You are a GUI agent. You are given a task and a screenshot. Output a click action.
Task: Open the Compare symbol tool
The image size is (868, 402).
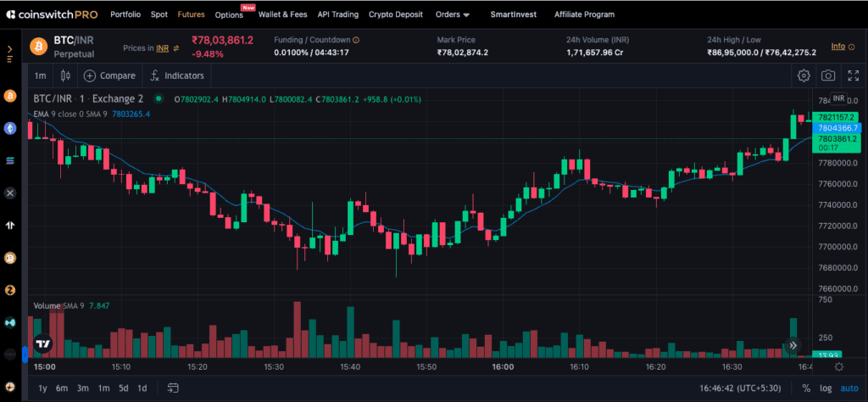point(109,75)
